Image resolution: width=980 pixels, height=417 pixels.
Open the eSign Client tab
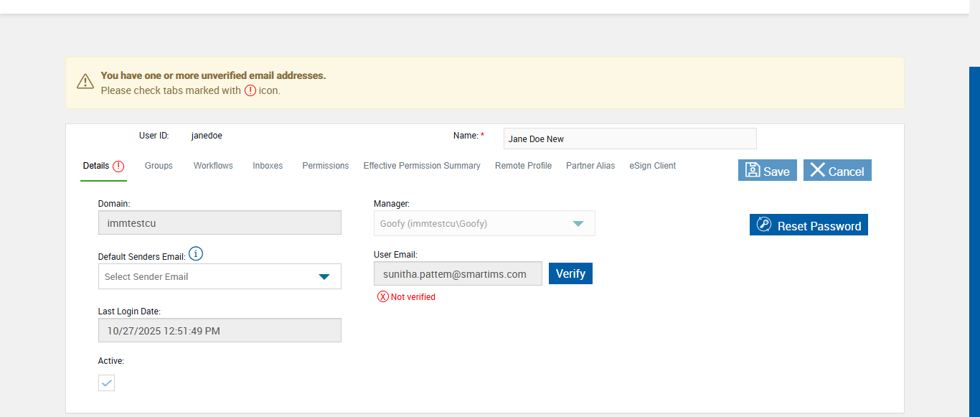(653, 166)
